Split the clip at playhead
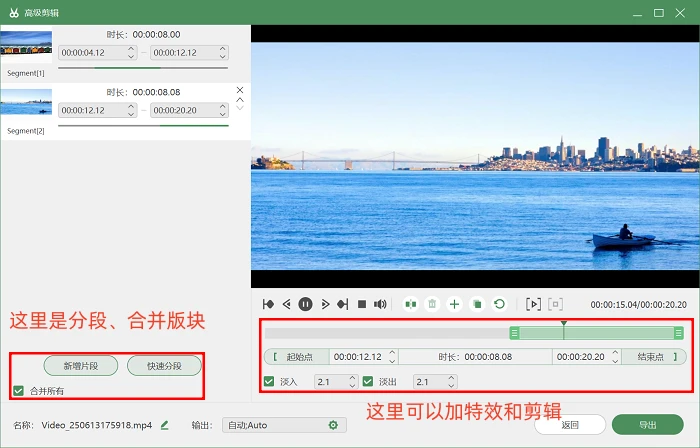The image size is (700, 448). pyautogui.click(x=410, y=304)
